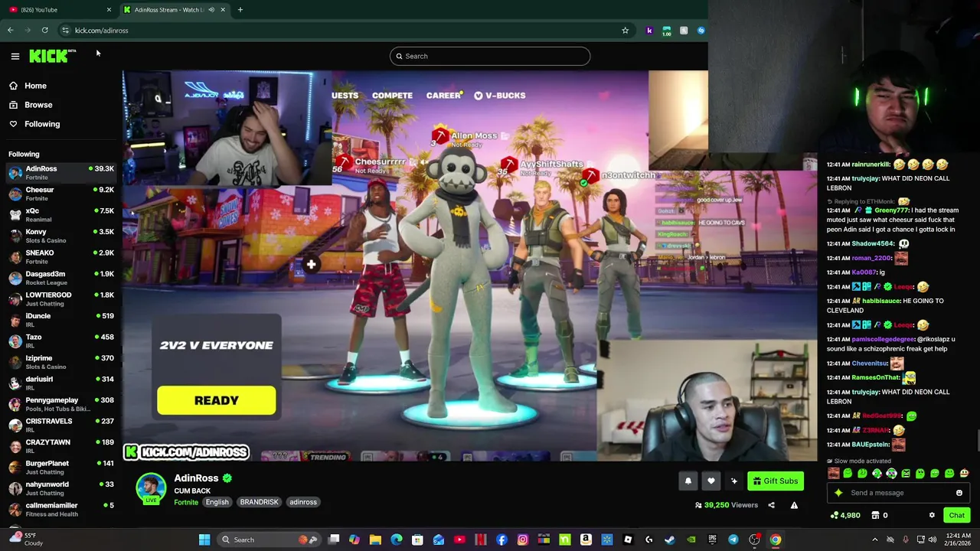The height and width of the screenshot is (551, 980).
Task: Click the BRANDRISK tag
Action: [x=259, y=502]
